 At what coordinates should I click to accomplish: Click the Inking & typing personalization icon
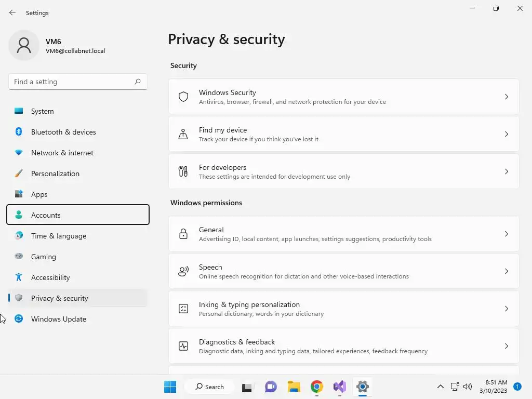coord(183,309)
